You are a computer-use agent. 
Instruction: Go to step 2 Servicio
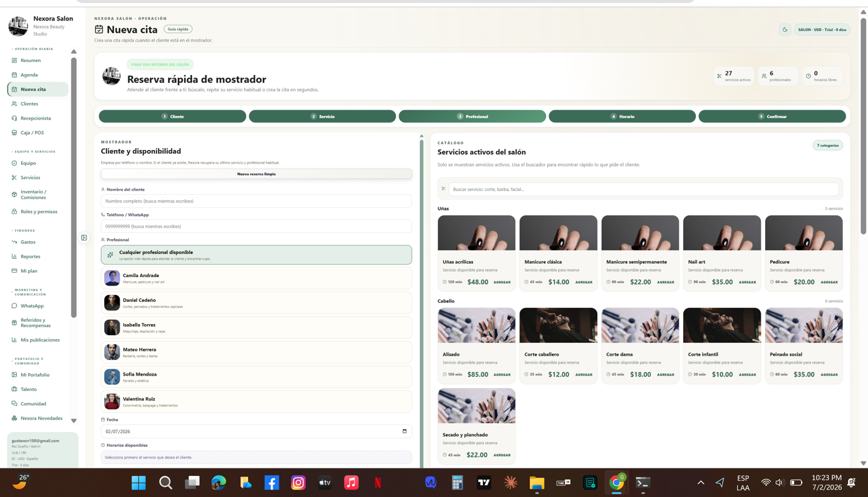click(x=322, y=116)
